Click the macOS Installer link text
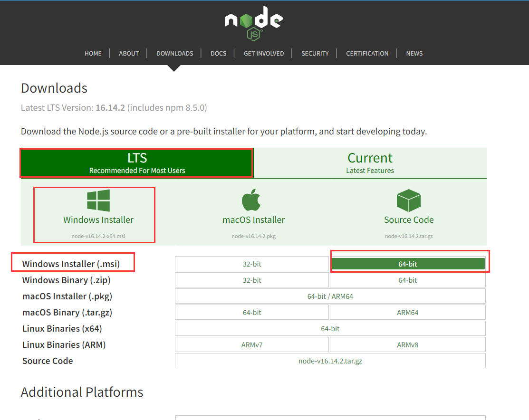 [254, 220]
